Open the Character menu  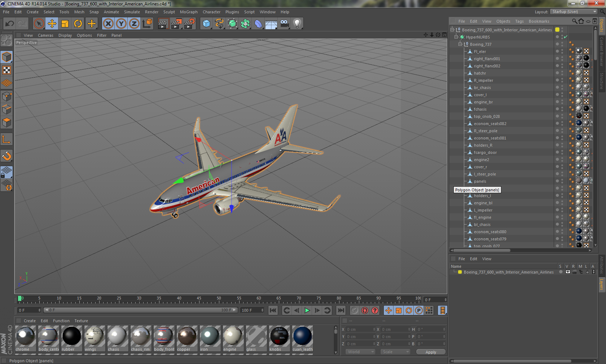[x=211, y=12]
